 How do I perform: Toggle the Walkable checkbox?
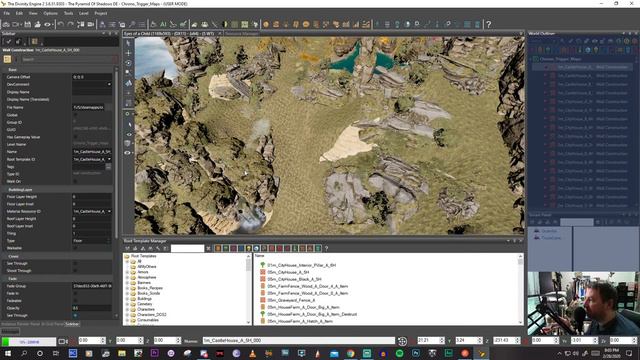pyautogui.click(x=75, y=248)
